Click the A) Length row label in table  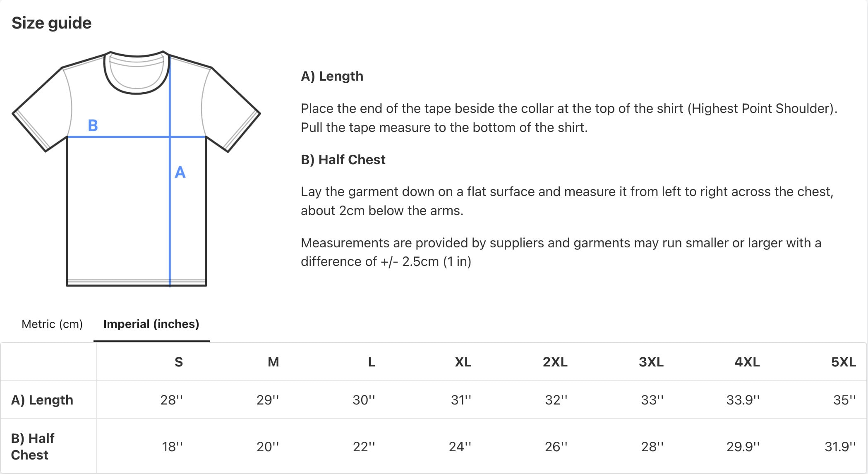coord(42,400)
